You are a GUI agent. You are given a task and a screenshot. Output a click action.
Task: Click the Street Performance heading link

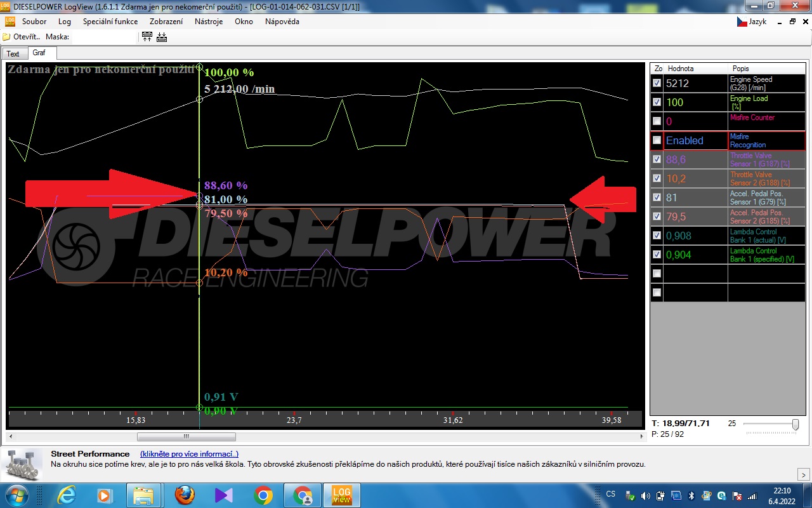[89, 454]
